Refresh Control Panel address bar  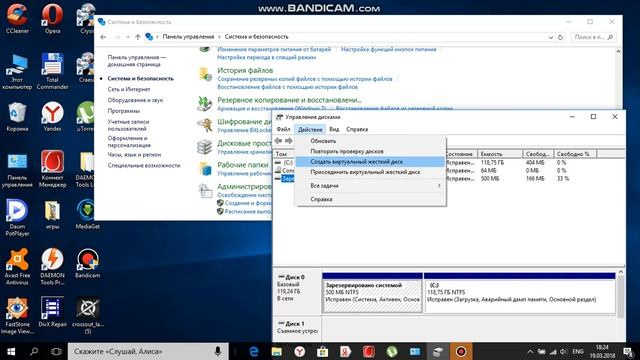tap(560, 37)
